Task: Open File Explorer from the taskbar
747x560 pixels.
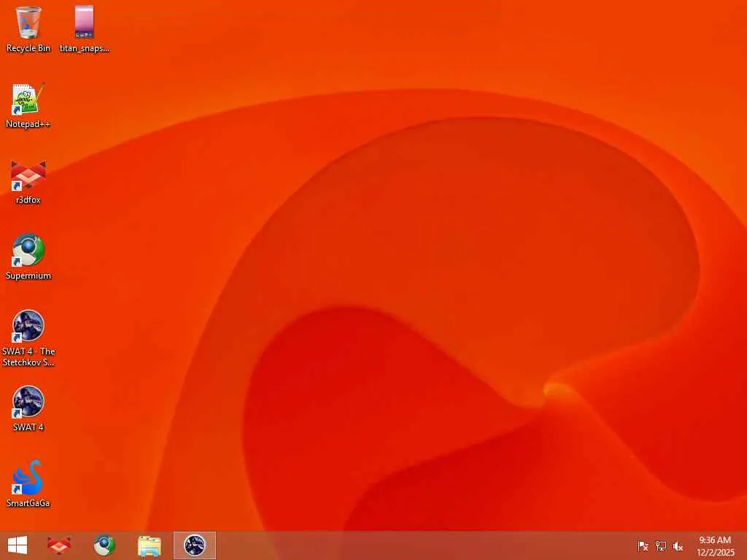Action: click(x=149, y=545)
